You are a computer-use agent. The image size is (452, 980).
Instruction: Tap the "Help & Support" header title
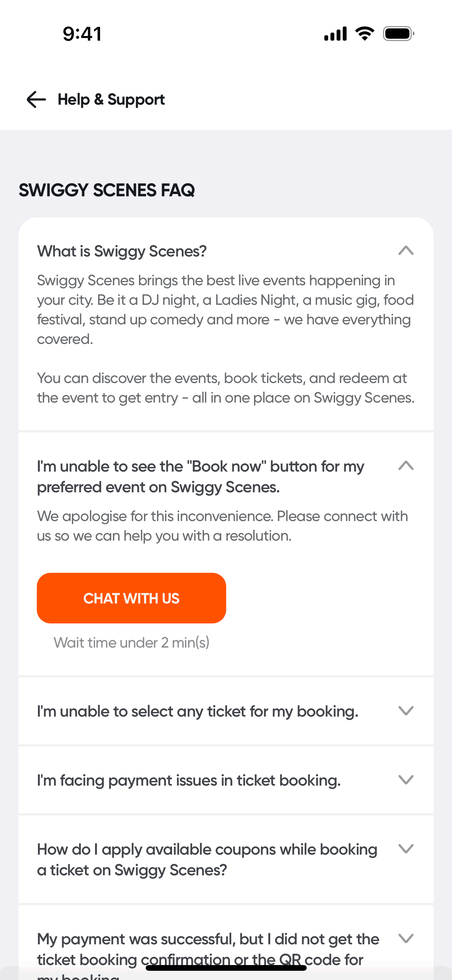click(111, 100)
